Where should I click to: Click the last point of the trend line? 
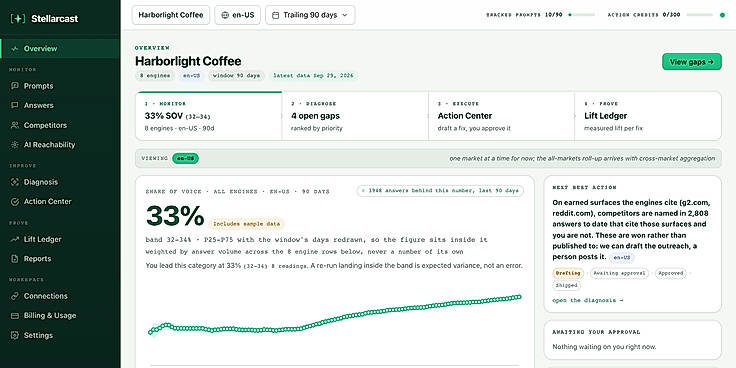coord(519,297)
